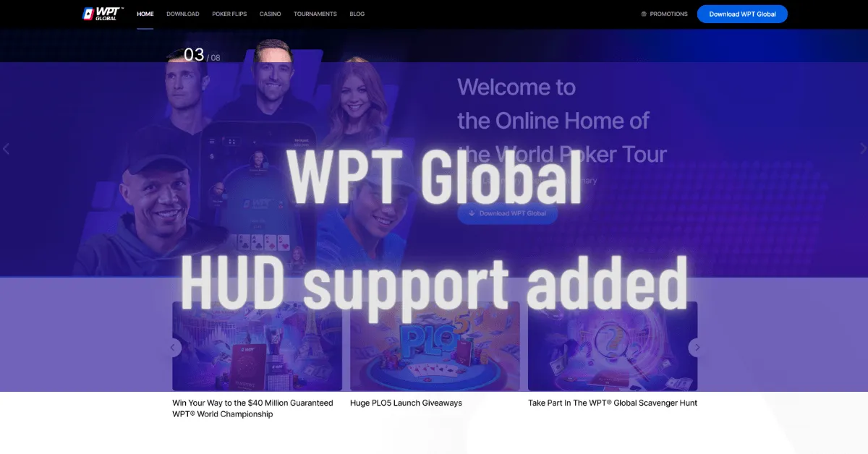Advance hero banner with right arrow
This screenshot has width=868, height=454.
(x=862, y=148)
